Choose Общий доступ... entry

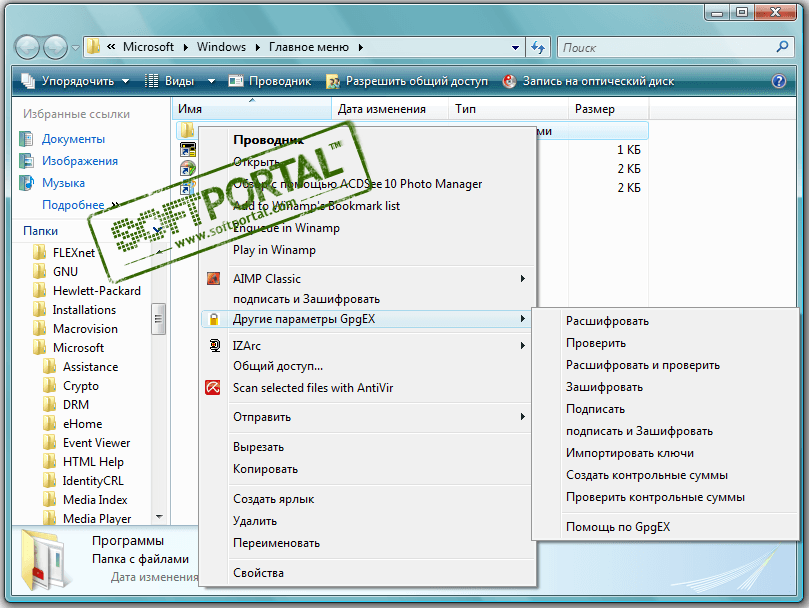point(366,366)
